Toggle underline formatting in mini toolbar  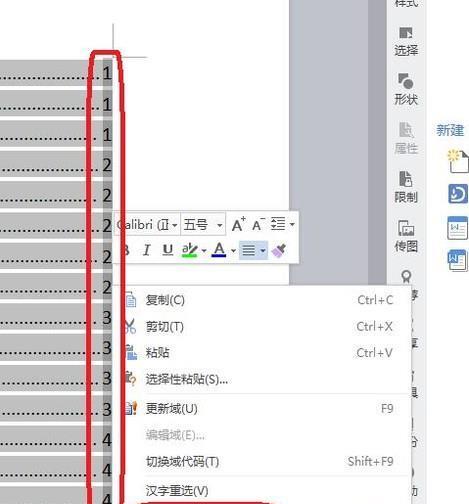tap(167, 250)
